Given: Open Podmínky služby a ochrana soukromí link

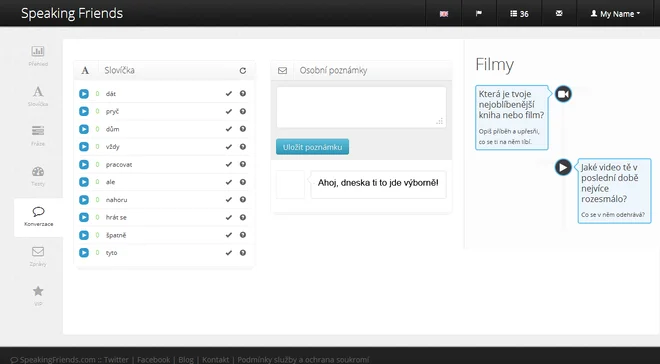Looking at the screenshot, I should point(303,360).
